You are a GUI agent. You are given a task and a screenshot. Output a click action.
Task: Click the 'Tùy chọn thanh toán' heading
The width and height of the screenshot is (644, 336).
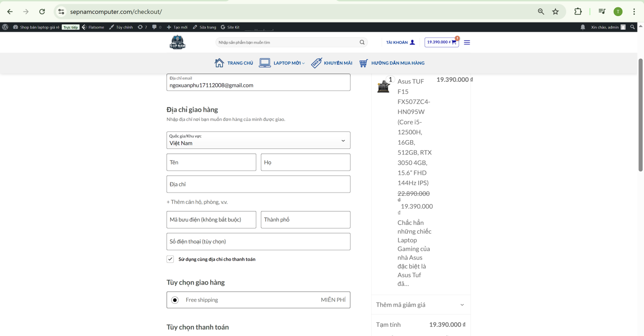click(197, 327)
